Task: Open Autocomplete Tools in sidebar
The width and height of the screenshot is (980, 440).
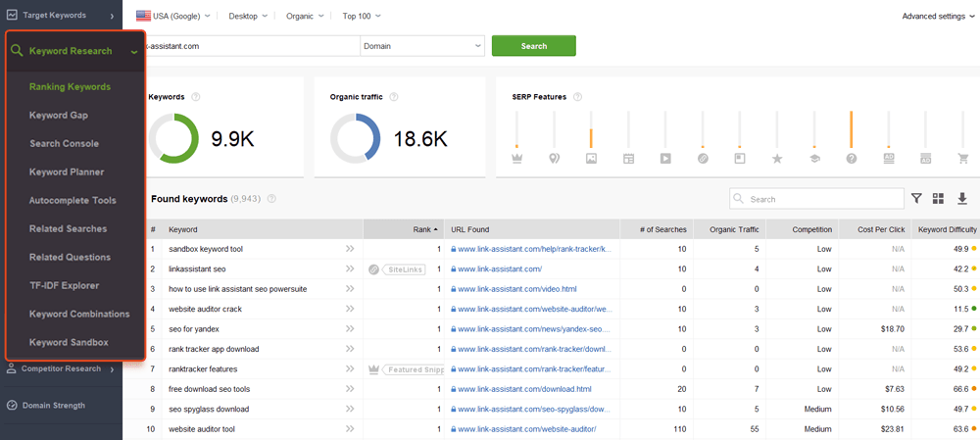Action: coord(73,200)
